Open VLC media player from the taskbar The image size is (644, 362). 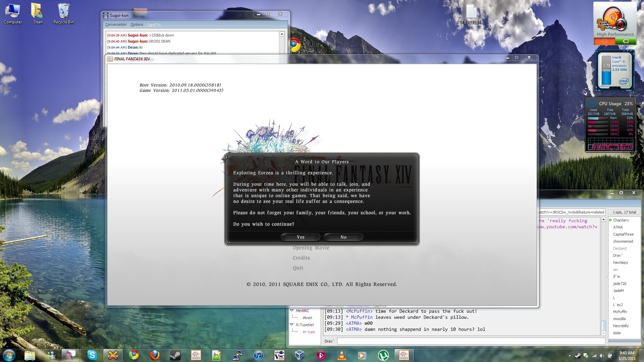[341, 355]
